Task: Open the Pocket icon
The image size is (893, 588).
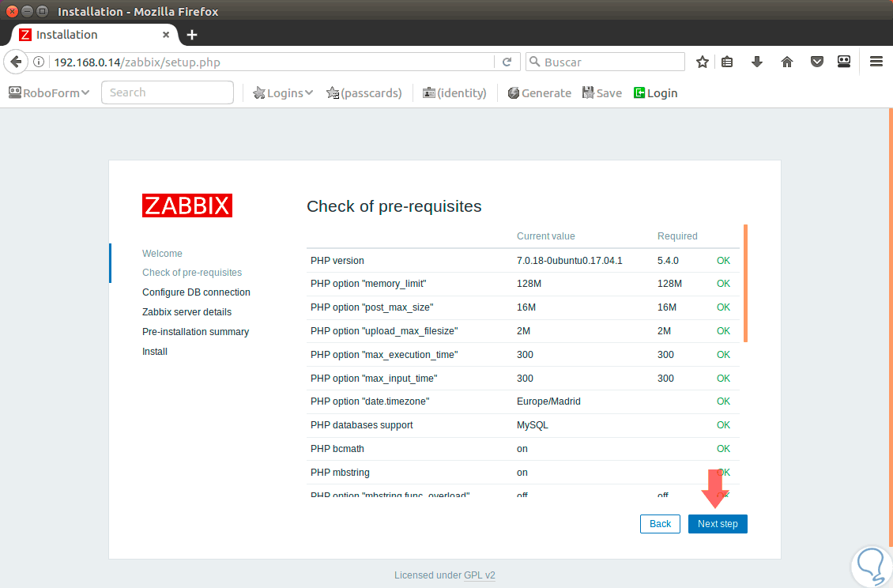Action: 816,62
